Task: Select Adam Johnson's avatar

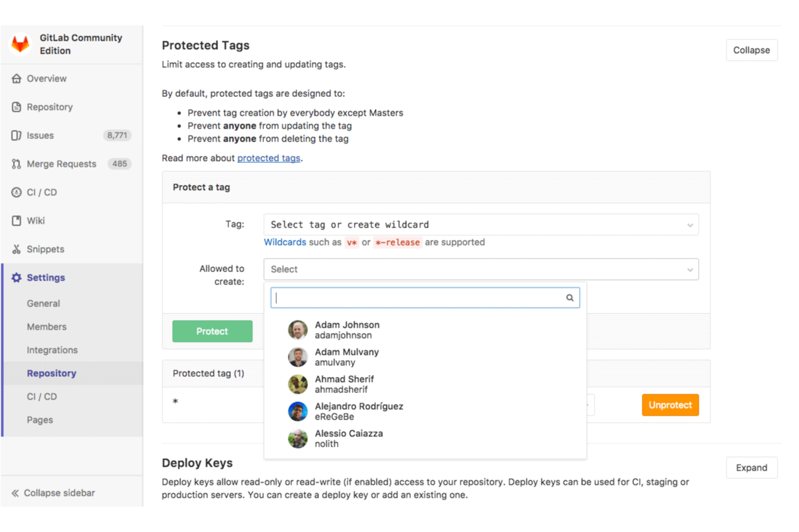Action: tap(298, 330)
